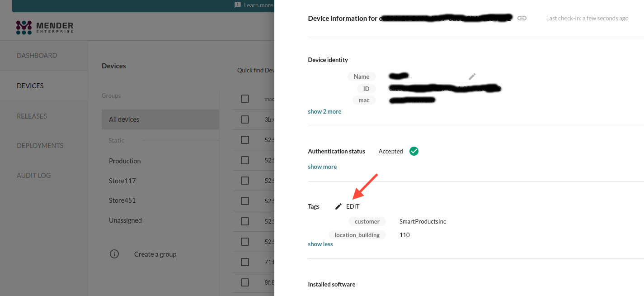Screen dimensions: 644x296
Task: Select the All devices group
Action: [160, 119]
